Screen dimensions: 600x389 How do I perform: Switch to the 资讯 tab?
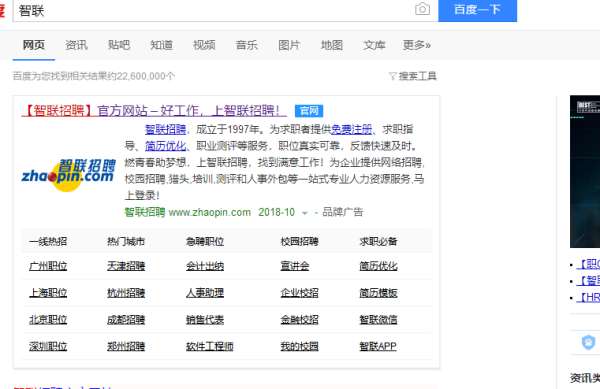(x=76, y=45)
